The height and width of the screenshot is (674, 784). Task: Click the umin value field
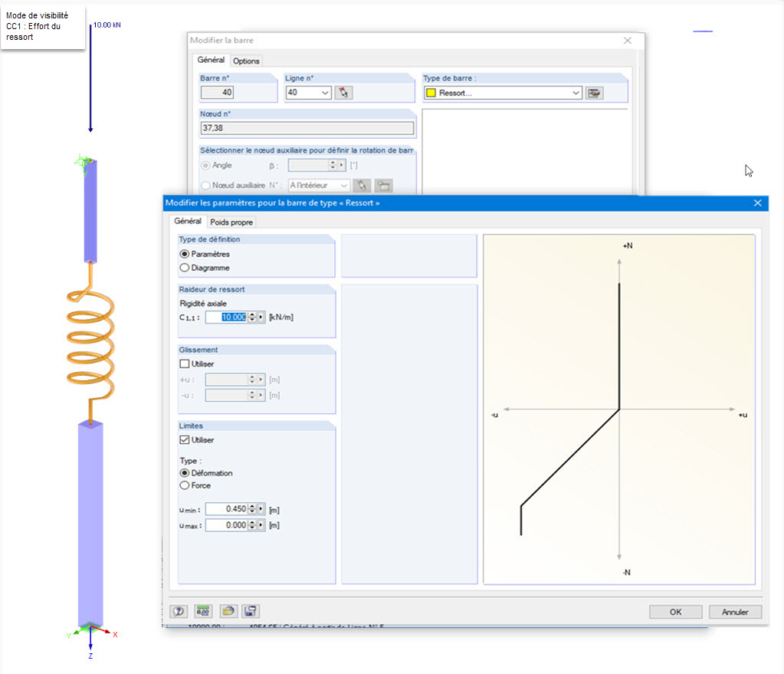pos(227,509)
